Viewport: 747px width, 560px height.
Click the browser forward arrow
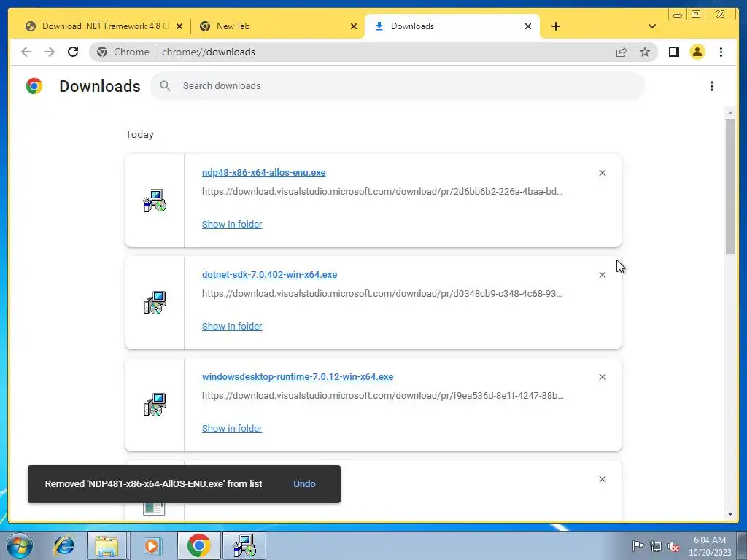50,52
